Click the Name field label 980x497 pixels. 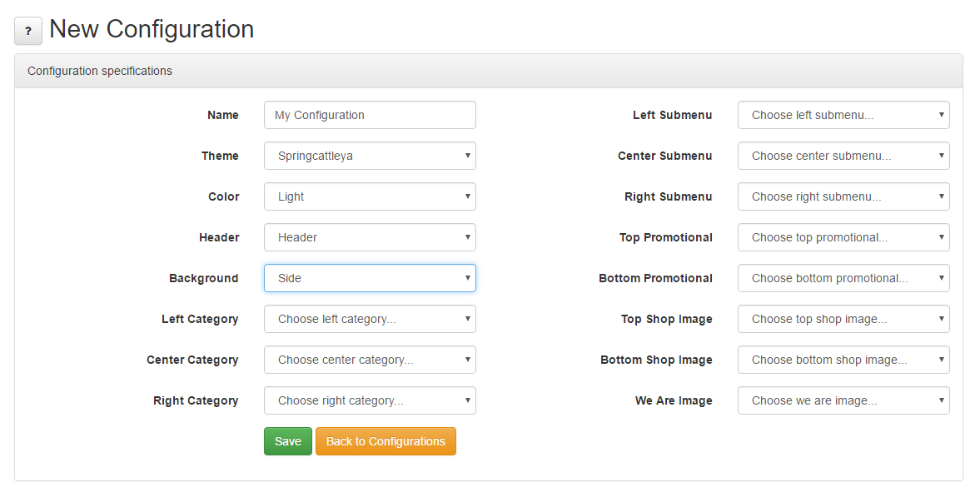tap(223, 115)
